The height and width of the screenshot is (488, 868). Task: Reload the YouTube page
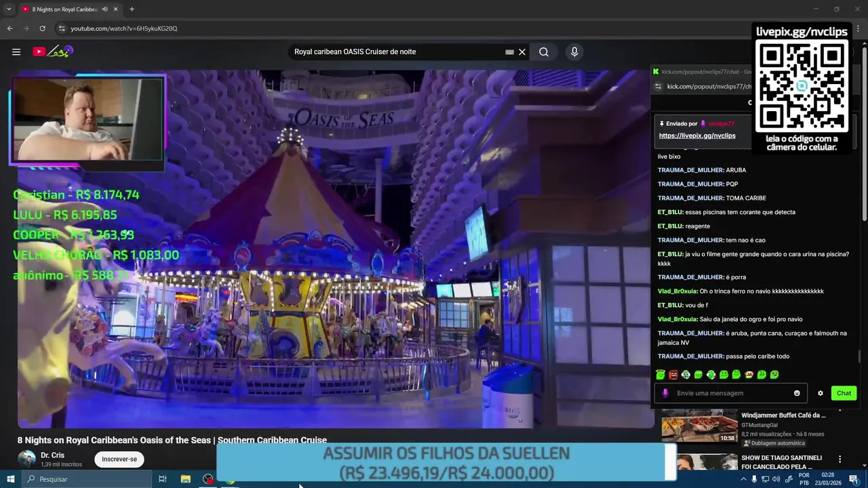(42, 28)
